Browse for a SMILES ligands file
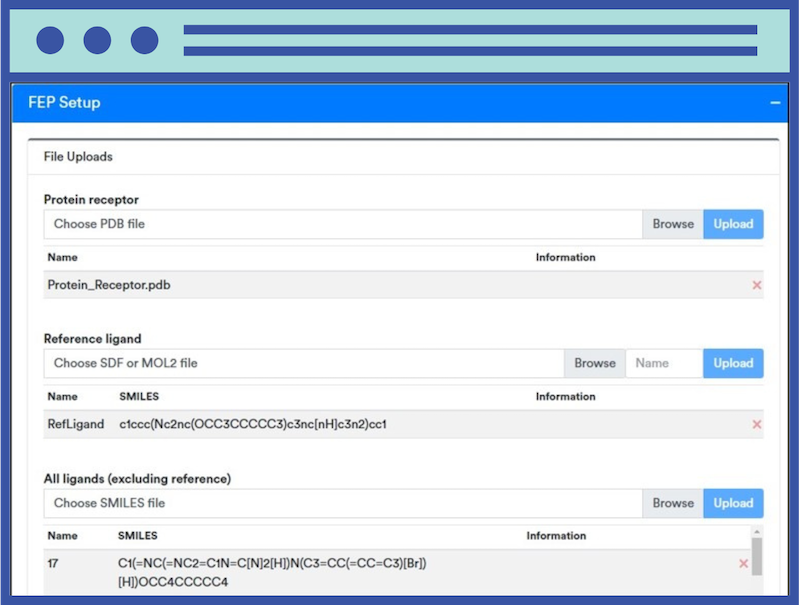This screenshot has width=800, height=605. pyautogui.click(x=673, y=503)
